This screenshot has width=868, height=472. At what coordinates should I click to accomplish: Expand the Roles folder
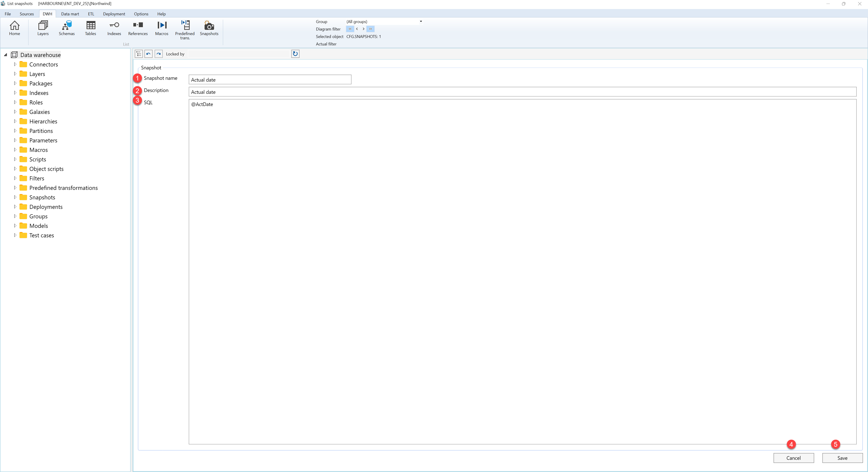pos(15,102)
